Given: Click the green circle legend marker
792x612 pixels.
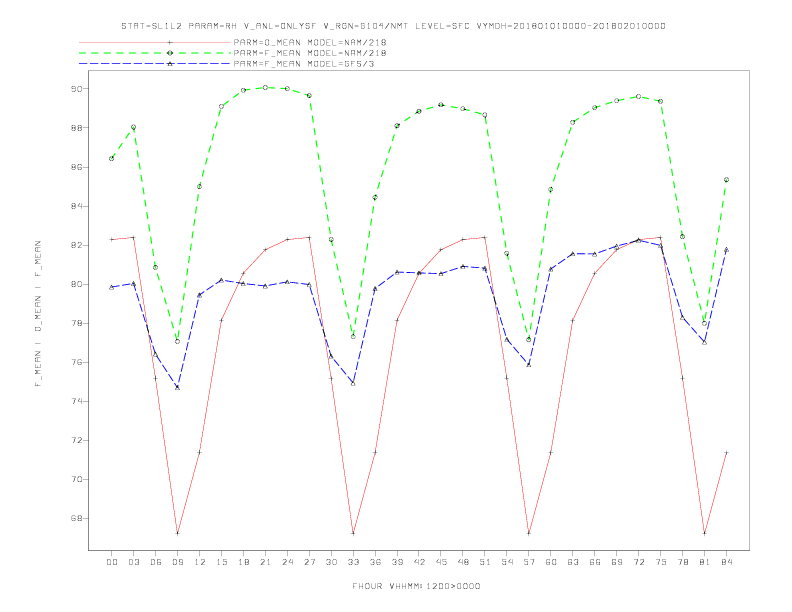Looking at the screenshot, I should click(170, 53).
